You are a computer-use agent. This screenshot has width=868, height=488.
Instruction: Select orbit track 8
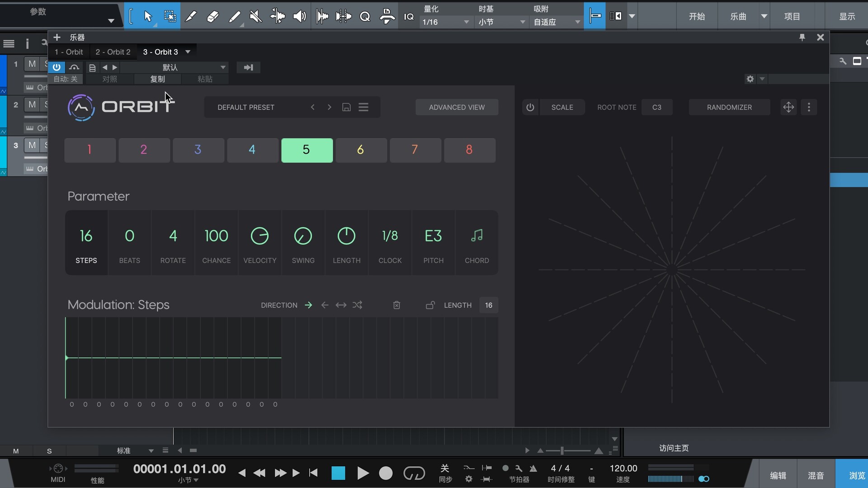[469, 150]
